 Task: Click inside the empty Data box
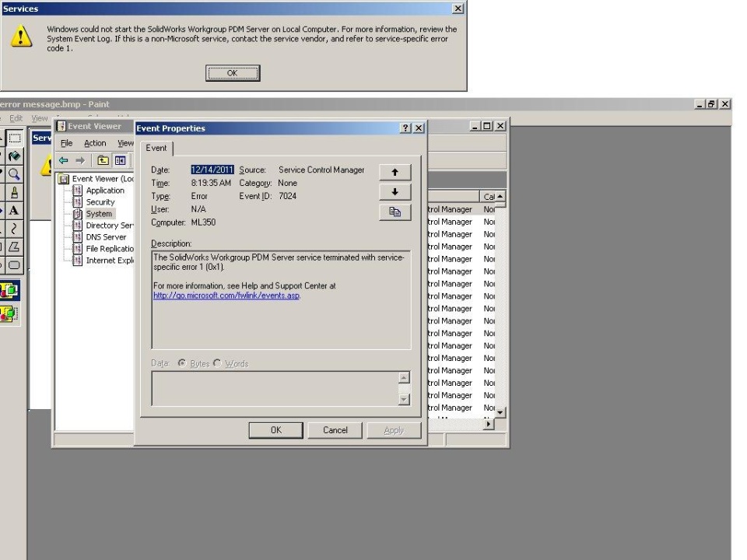point(275,389)
